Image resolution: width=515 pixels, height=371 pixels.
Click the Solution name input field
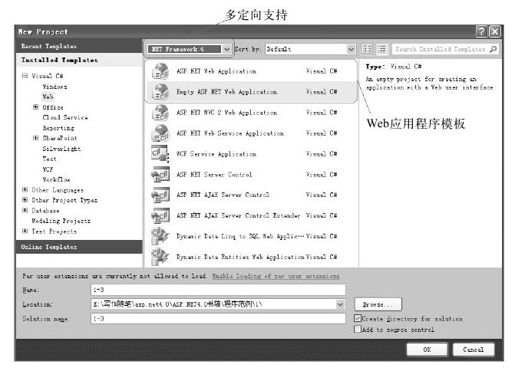tap(218, 319)
